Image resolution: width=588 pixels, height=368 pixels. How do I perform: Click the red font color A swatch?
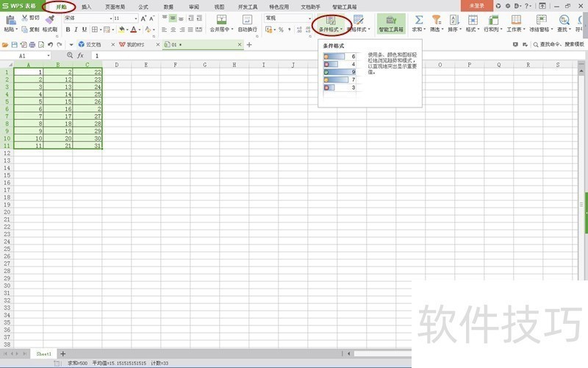pyautogui.click(x=134, y=29)
